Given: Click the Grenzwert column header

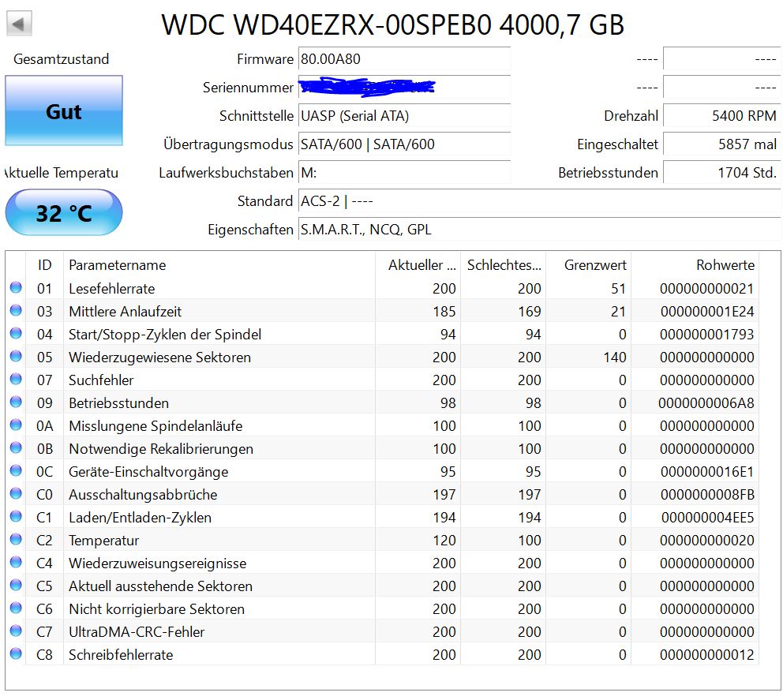Looking at the screenshot, I should pyautogui.click(x=589, y=264).
